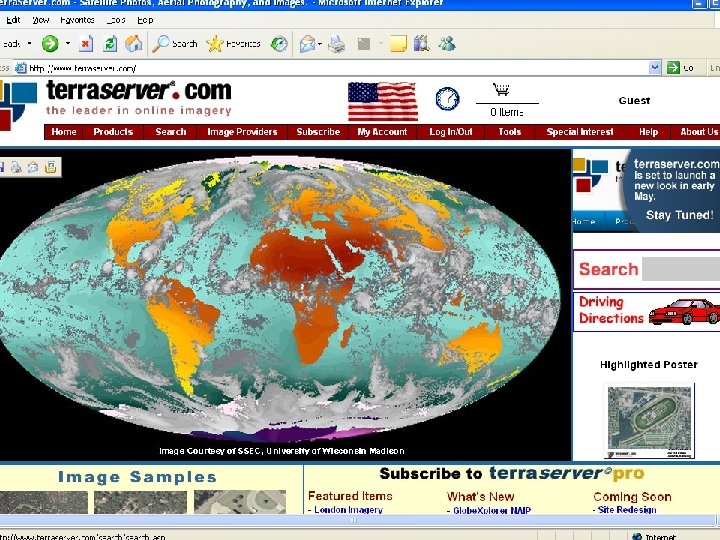Viewport: 720px width, 540px height.
Task: Open the Favorites menu
Action: (77, 20)
